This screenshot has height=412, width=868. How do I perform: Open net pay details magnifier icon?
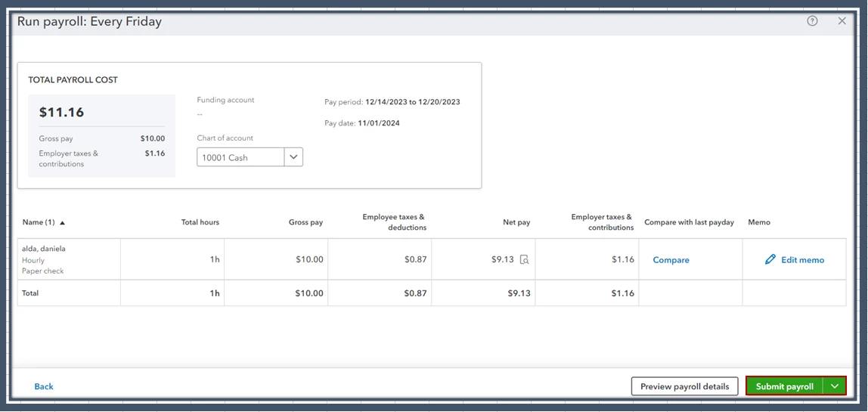pyautogui.click(x=524, y=260)
